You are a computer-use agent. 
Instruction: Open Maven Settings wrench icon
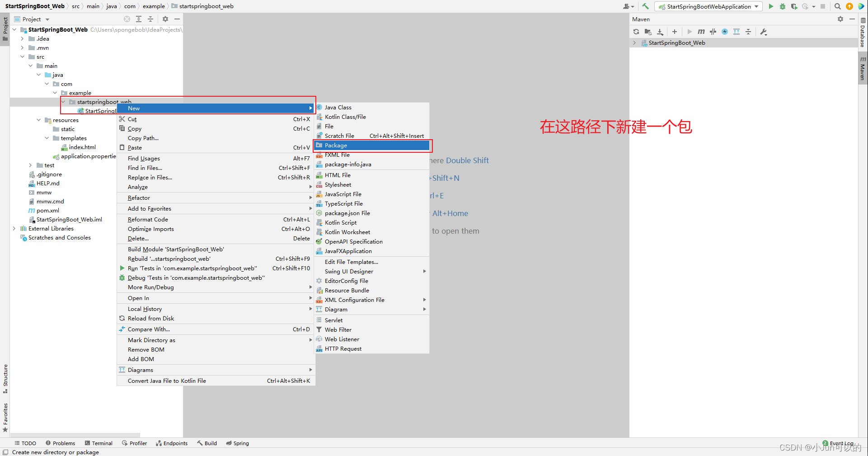(x=764, y=32)
